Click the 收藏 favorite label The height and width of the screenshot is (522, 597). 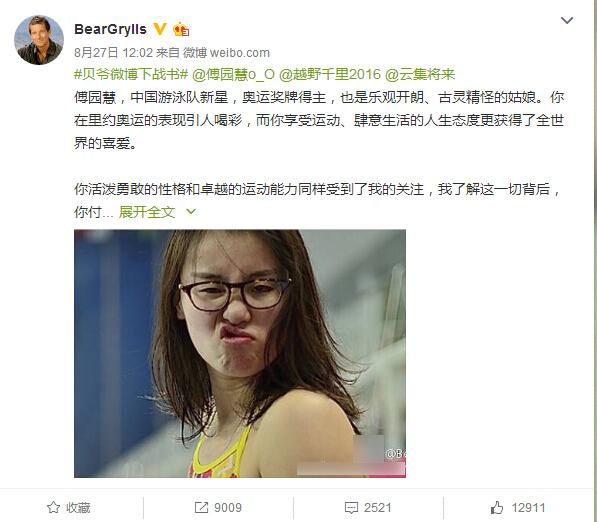78,508
